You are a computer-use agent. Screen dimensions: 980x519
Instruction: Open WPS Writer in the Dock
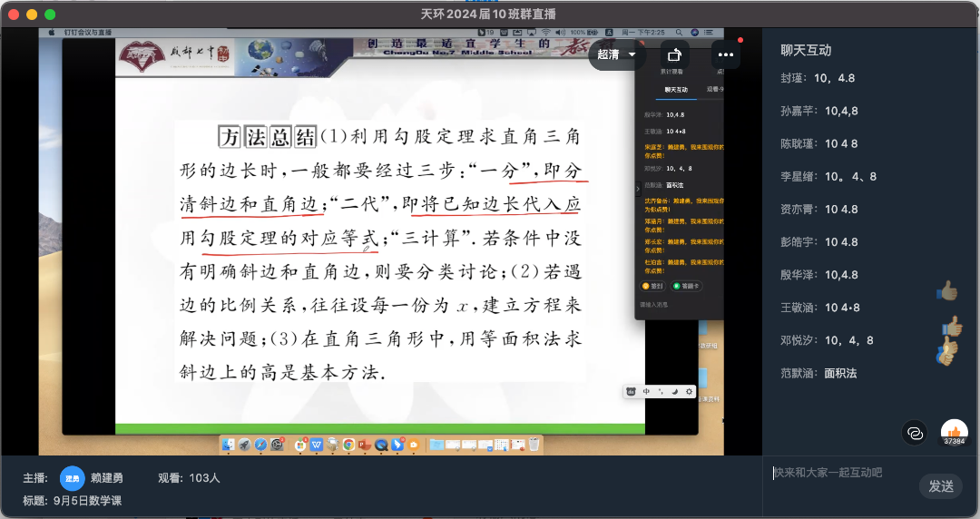pyautogui.click(x=317, y=445)
